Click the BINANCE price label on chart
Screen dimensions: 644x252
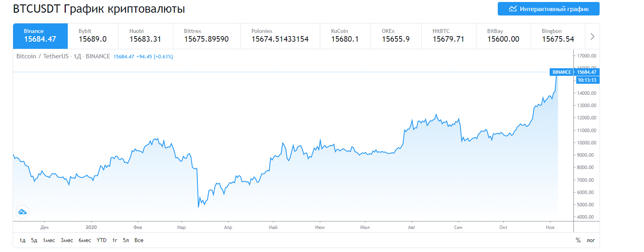tap(562, 72)
